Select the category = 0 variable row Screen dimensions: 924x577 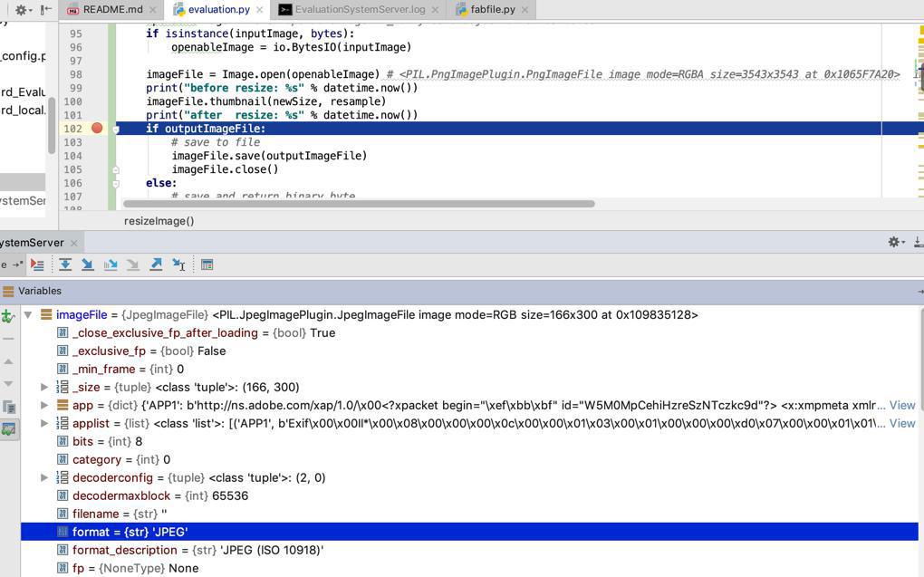469,459
